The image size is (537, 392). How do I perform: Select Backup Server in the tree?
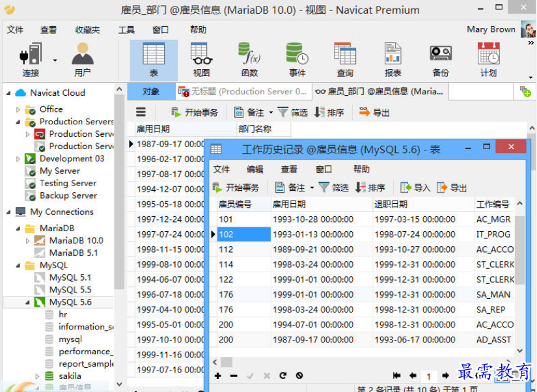(x=68, y=195)
